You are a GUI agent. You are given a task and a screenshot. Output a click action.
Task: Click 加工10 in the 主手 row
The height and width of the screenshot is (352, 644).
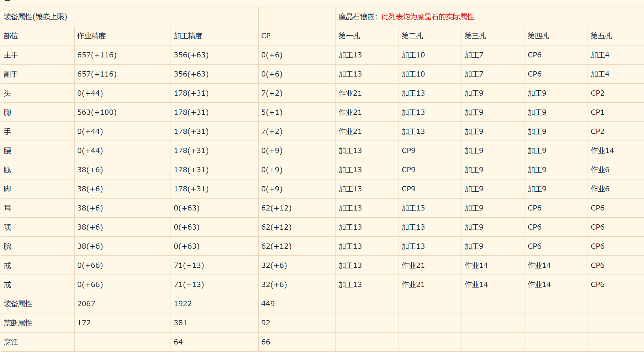pyautogui.click(x=413, y=55)
